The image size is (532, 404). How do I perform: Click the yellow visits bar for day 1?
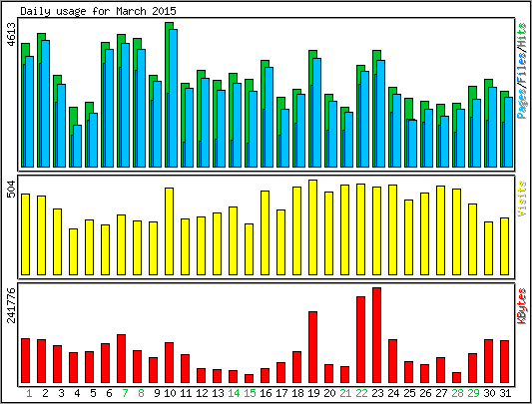pyautogui.click(x=25, y=234)
